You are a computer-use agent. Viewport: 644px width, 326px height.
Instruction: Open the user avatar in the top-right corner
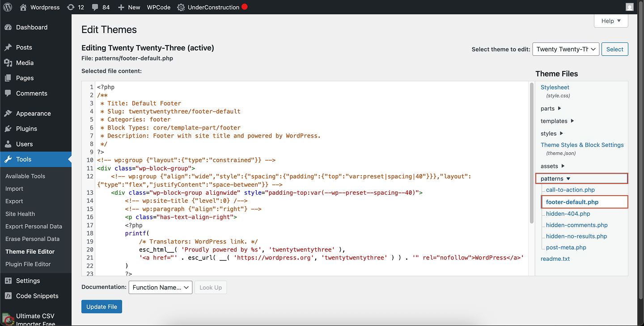tap(629, 7)
